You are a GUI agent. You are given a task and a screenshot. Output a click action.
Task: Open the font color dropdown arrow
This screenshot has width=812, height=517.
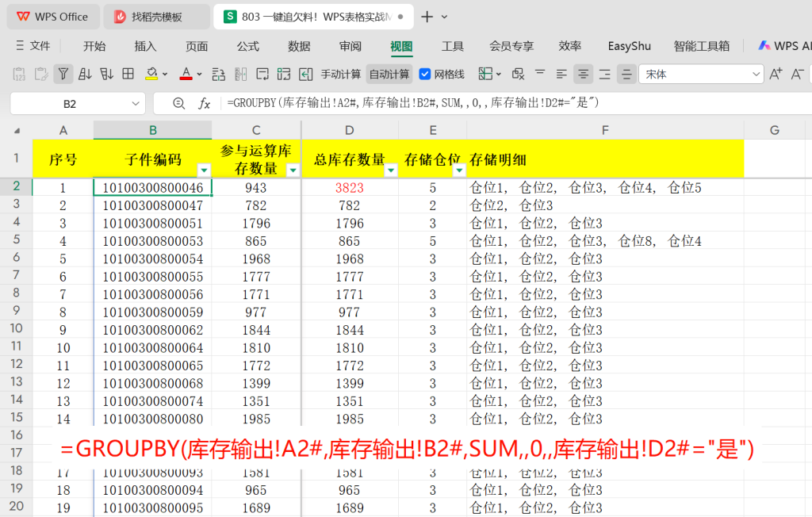pos(199,75)
